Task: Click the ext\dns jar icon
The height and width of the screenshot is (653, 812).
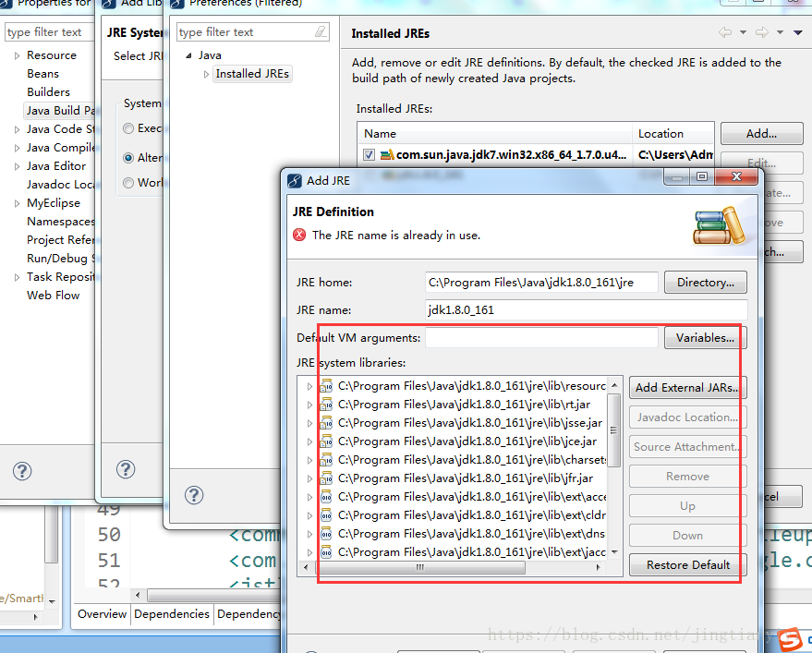Action: click(x=326, y=534)
